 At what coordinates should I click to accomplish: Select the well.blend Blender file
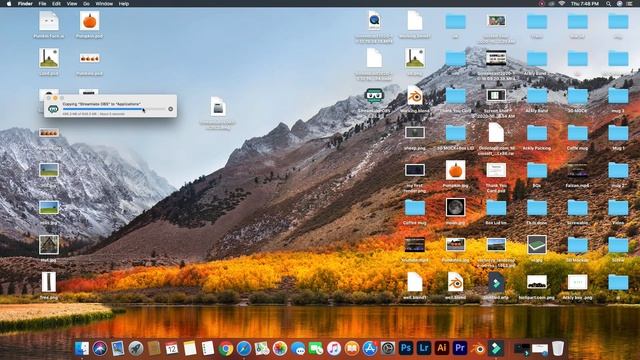[456, 282]
